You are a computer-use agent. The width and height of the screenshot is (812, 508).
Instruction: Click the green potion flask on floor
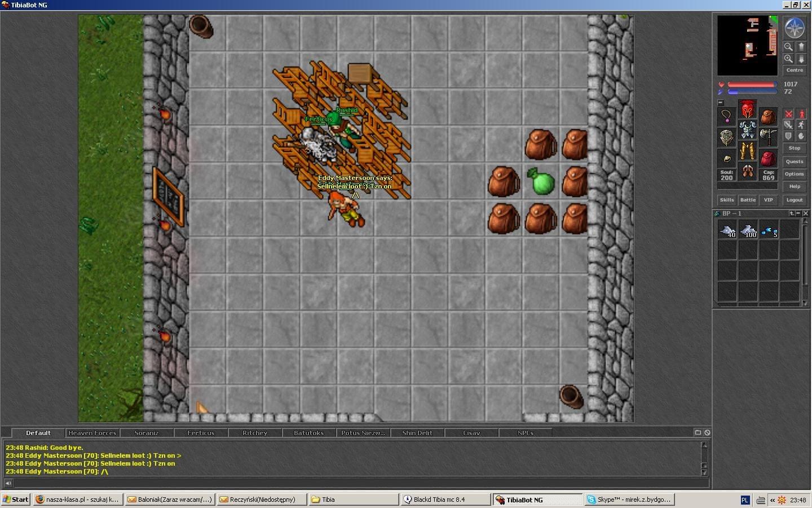tap(541, 181)
